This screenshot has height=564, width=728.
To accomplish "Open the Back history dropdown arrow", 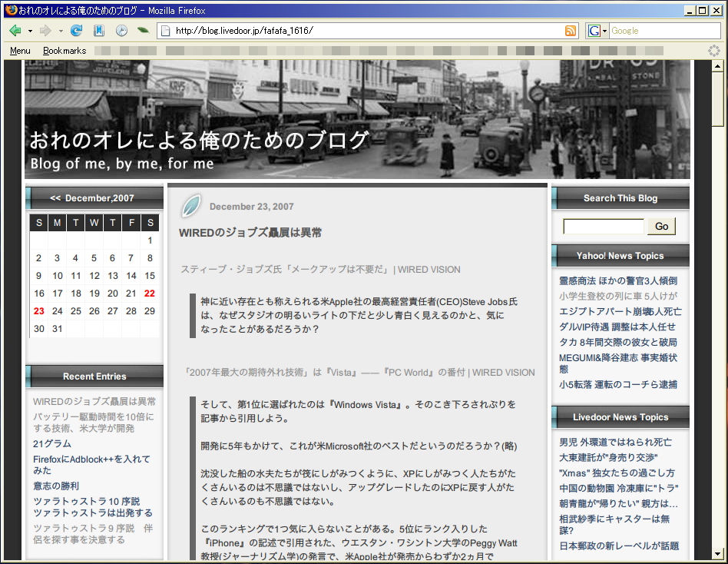I will click(30, 32).
